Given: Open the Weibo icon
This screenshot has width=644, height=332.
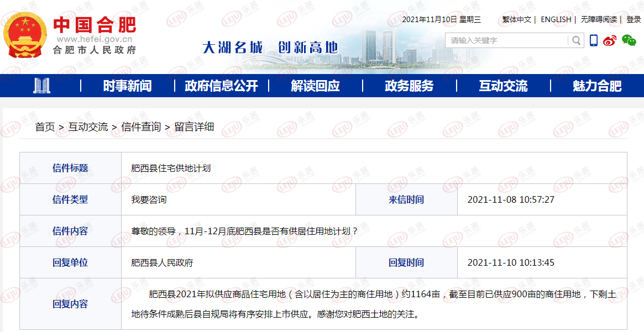Looking at the screenshot, I should pos(610,40).
